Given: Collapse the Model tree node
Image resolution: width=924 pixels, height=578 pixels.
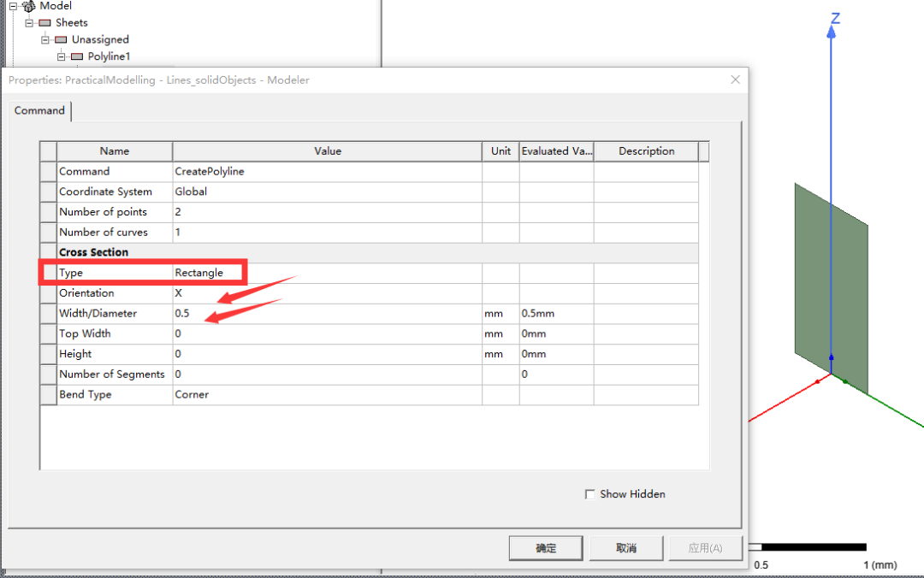Looking at the screenshot, I should coord(13,7).
